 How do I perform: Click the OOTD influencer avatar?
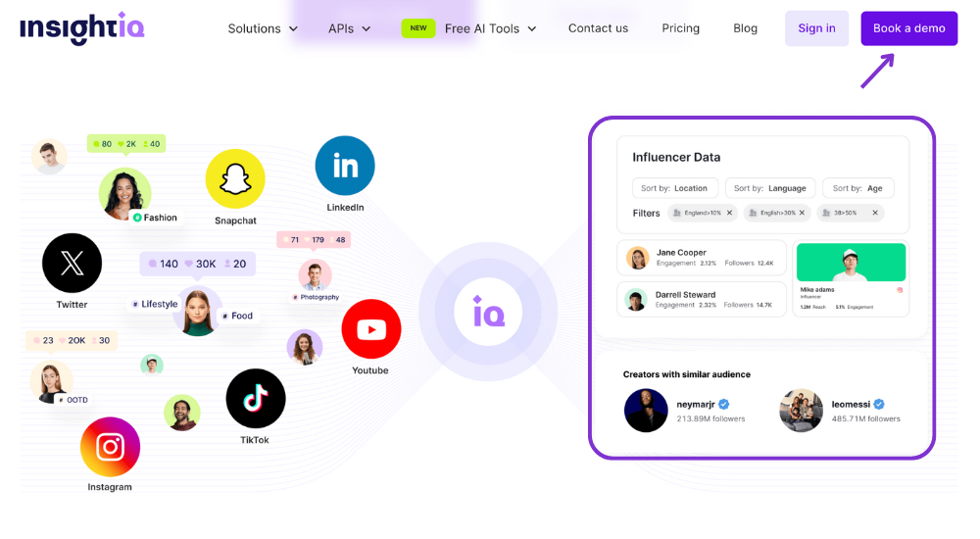coord(51,381)
